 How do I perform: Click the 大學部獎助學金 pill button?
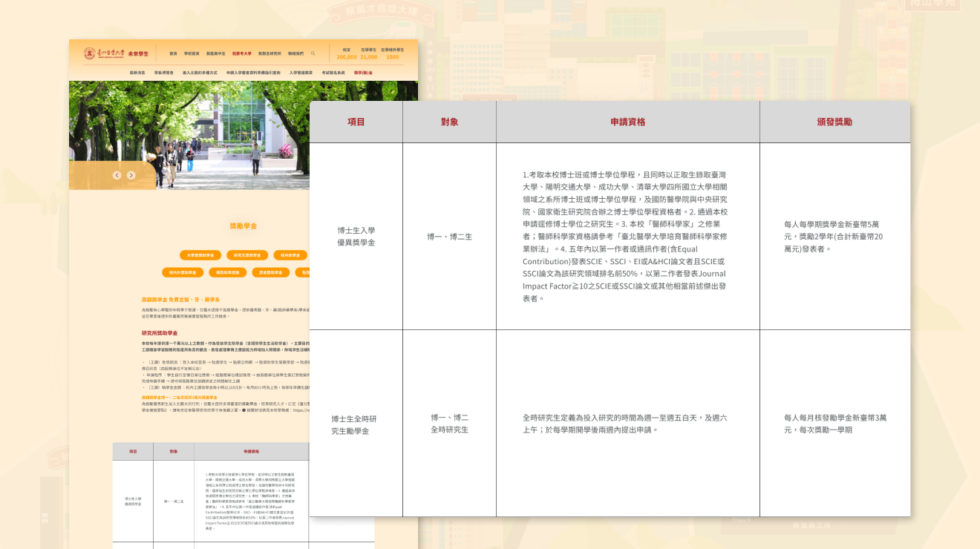200,255
